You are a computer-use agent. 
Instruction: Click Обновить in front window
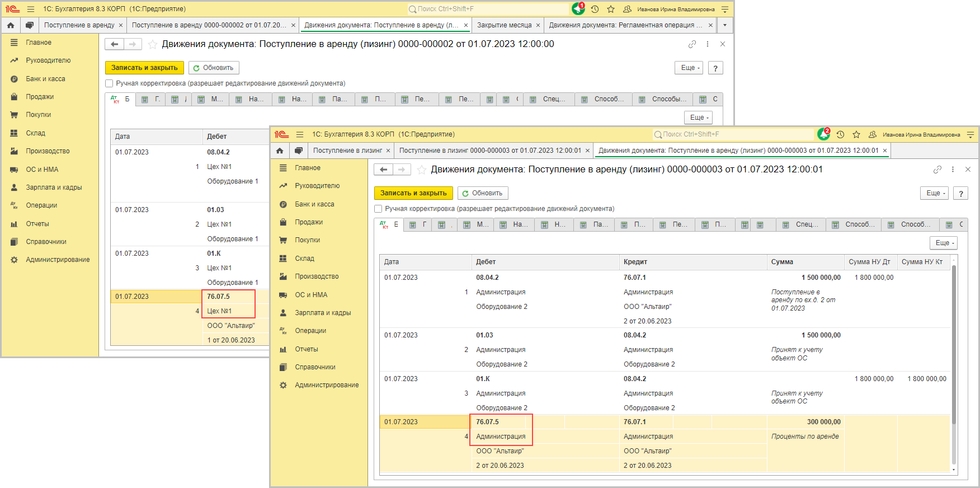coord(483,193)
